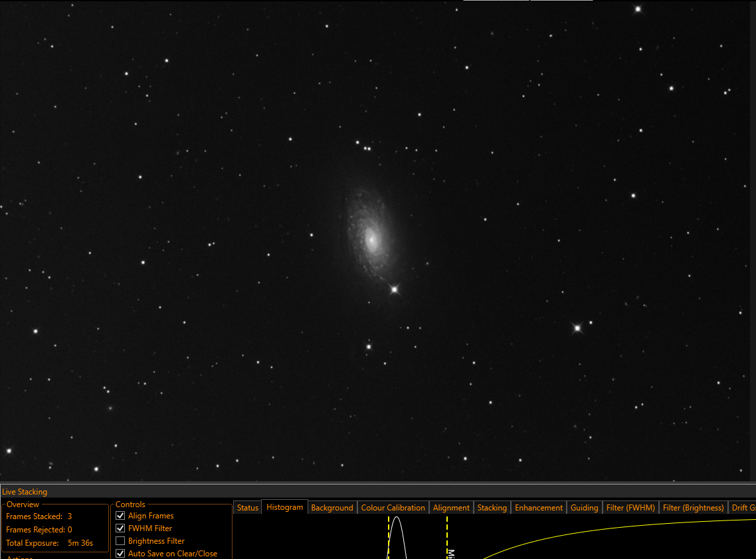The height and width of the screenshot is (559, 756).
Task: Open the Filter (FWHM) tab
Action: [x=630, y=507]
